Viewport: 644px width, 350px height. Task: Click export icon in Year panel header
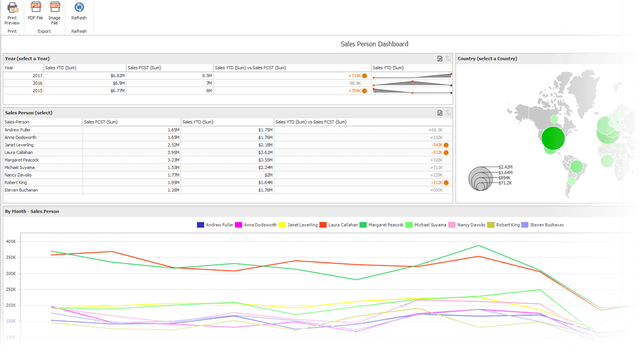440,59
